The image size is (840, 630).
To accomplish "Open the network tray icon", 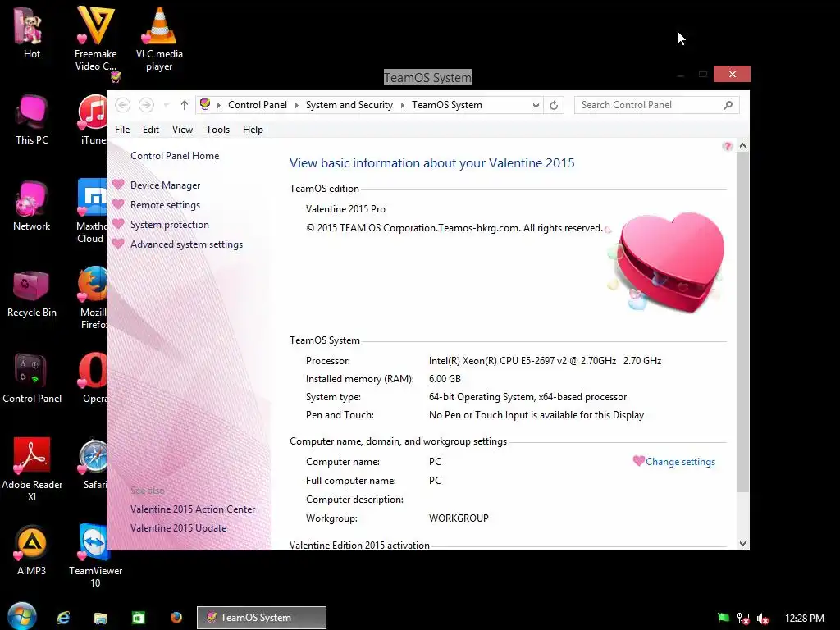I will [x=743, y=619].
